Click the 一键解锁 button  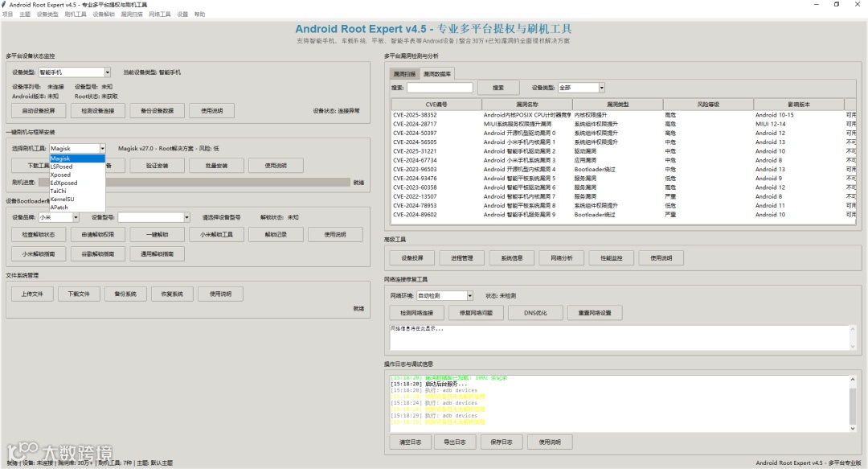(x=157, y=235)
